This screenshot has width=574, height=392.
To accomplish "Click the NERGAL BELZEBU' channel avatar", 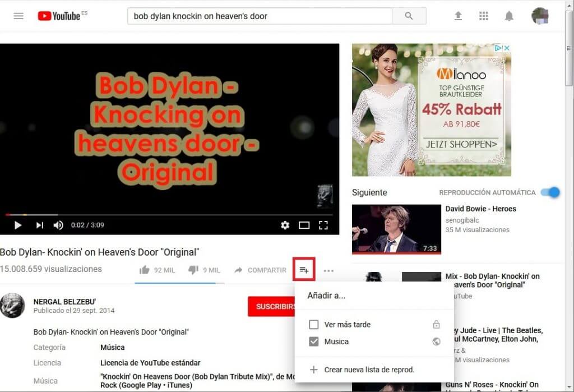I will coord(12,305).
